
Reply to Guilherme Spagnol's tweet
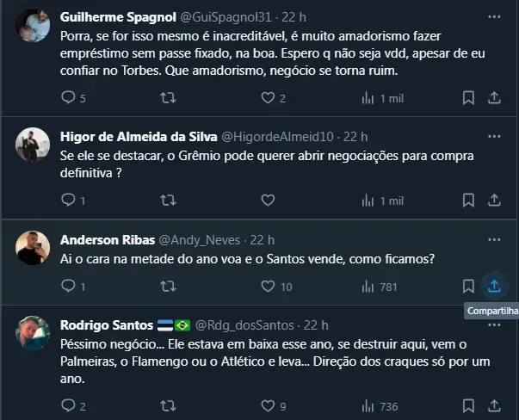(x=69, y=98)
